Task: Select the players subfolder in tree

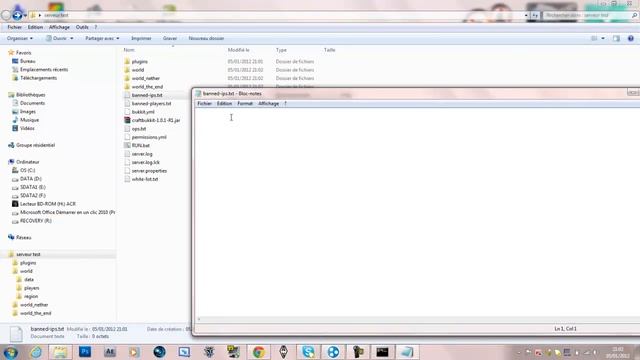Action: click(x=28, y=288)
